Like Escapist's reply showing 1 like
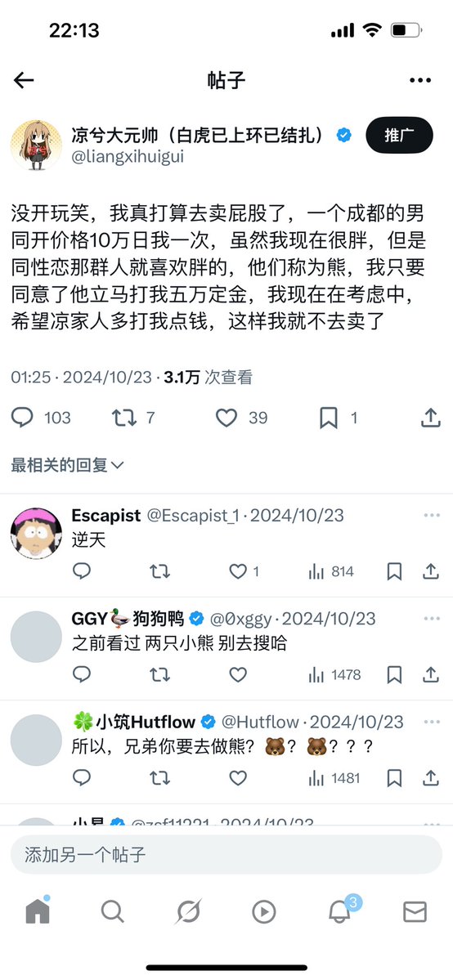This screenshot has height=980, width=453. point(244,571)
